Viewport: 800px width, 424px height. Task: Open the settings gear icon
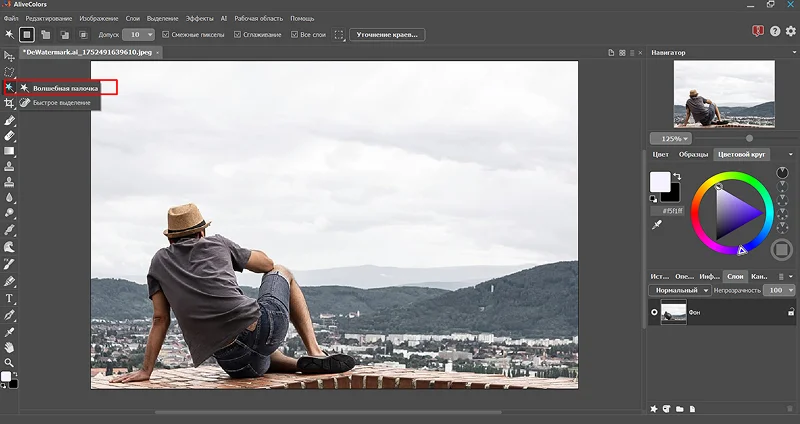point(790,31)
